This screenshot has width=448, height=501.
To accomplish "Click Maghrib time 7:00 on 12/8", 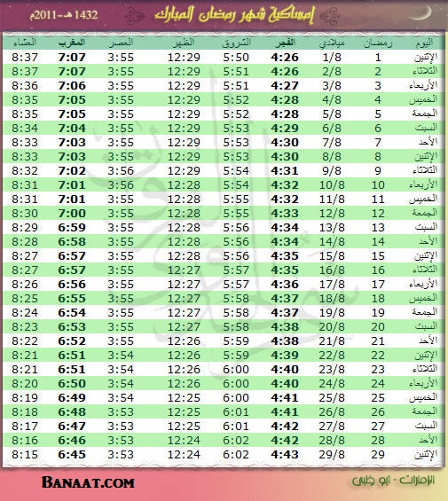I will click(x=72, y=214).
